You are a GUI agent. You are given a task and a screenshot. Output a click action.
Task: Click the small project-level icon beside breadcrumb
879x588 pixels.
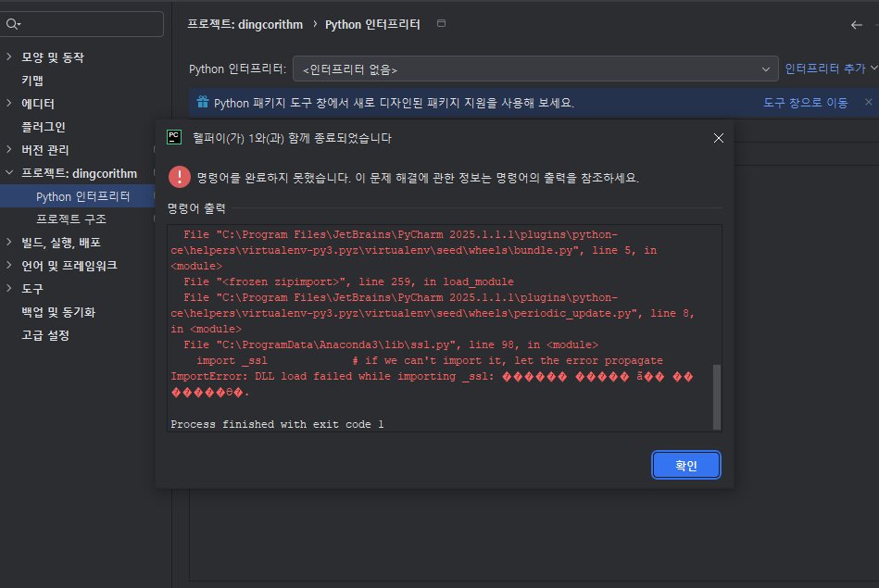coord(441,23)
